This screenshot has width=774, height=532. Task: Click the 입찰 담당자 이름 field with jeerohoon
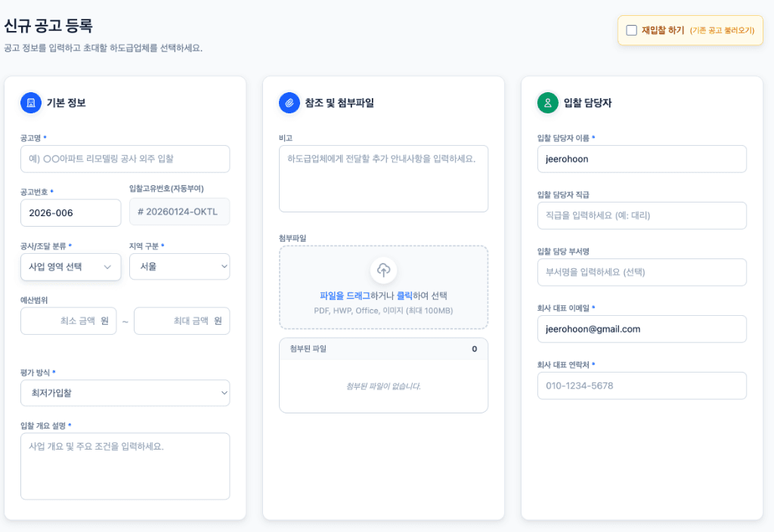[642, 159]
